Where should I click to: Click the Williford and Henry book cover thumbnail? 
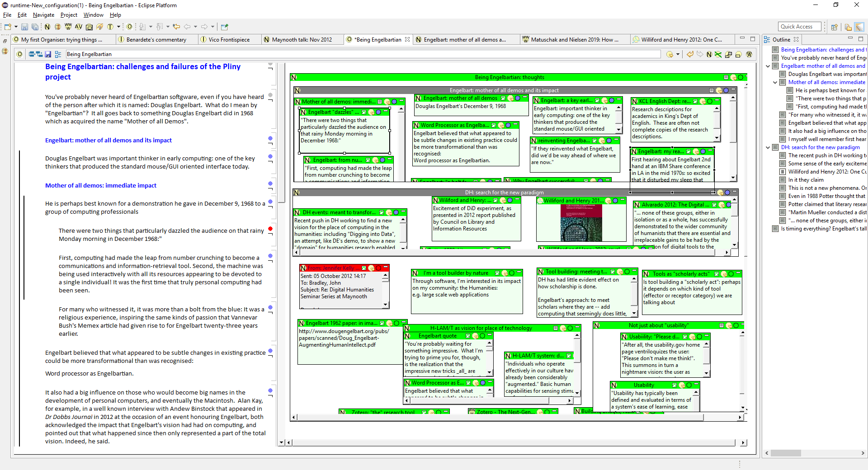(x=581, y=222)
